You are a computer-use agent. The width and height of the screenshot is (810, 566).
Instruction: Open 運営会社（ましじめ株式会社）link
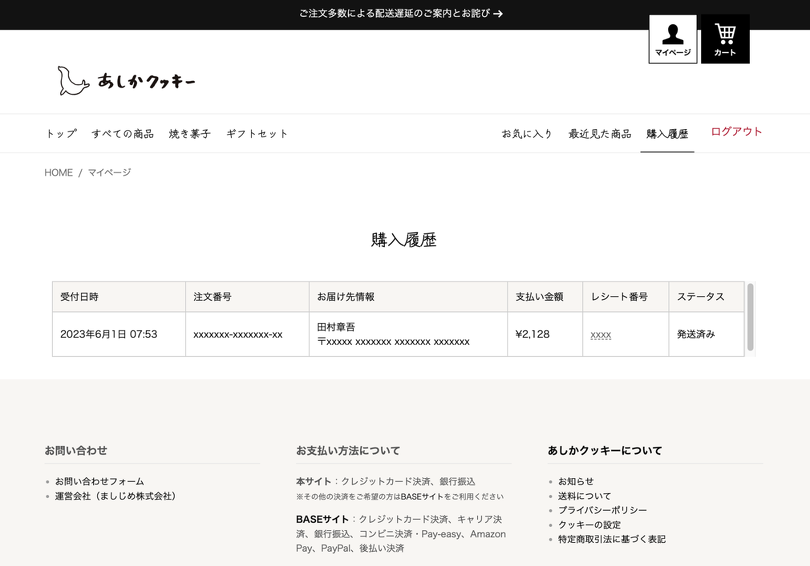point(115,496)
